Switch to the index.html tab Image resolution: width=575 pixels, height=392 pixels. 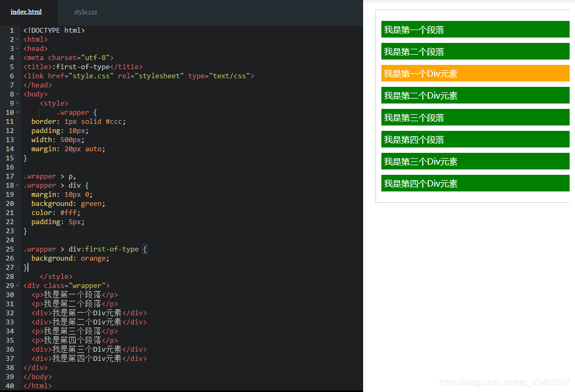[26, 12]
